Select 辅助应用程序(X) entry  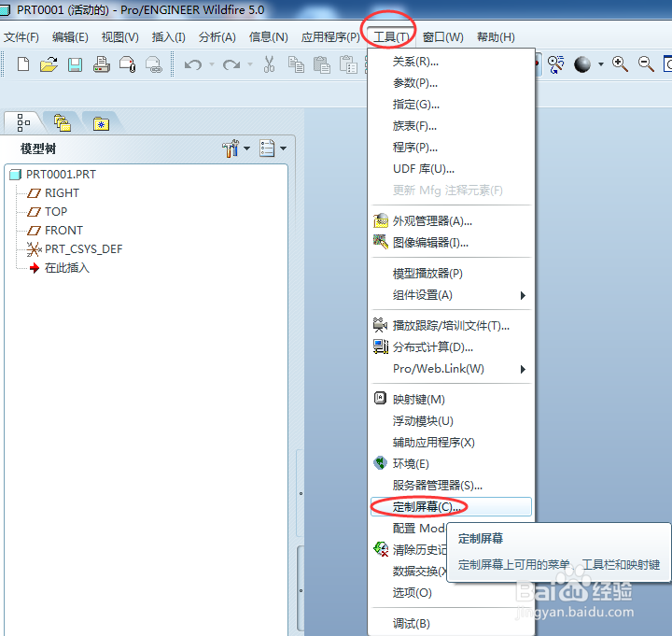(452, 443)
